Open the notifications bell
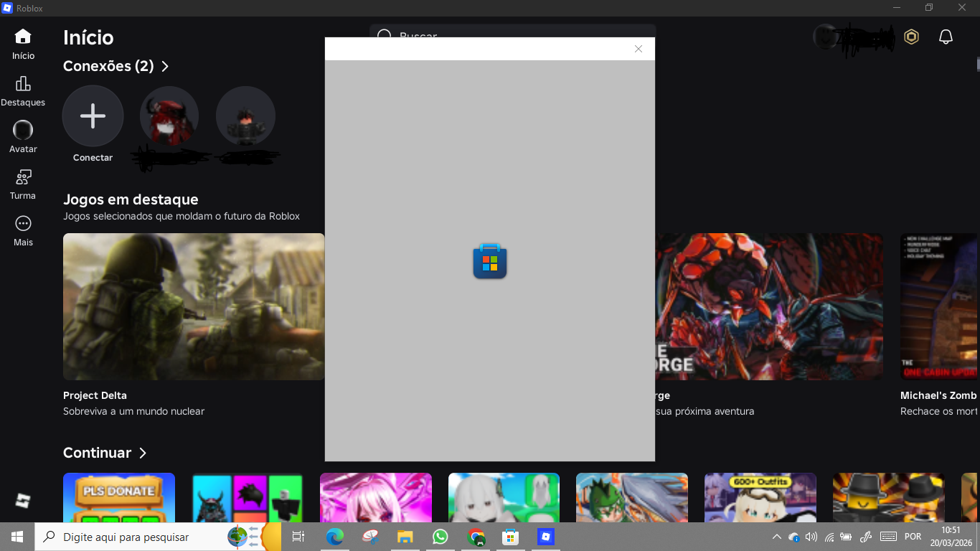The image size is (980, 551). pyautogui.click(x=946, y=37)
